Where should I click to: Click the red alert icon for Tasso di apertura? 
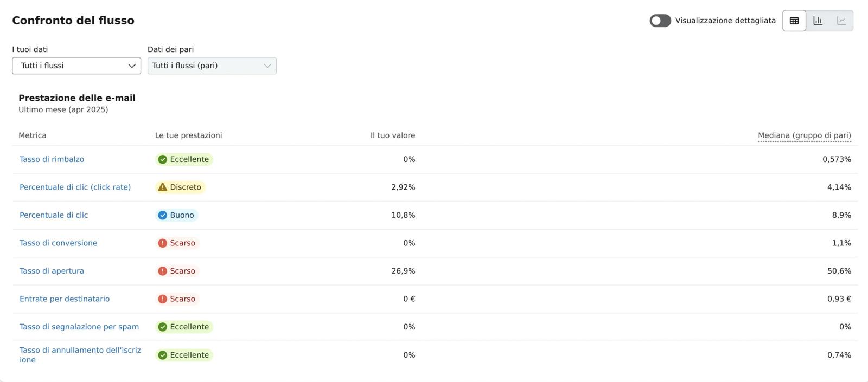(162, 271)
